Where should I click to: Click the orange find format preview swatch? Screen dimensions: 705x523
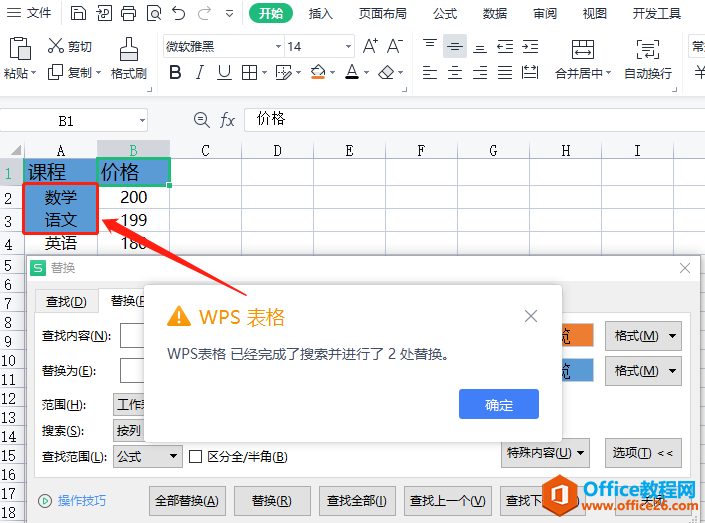point(577,335)
